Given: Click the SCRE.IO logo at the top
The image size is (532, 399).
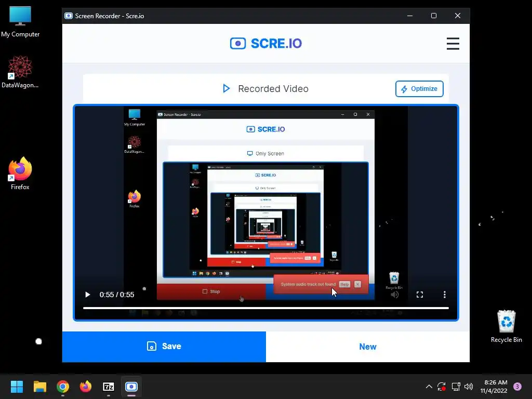Looking at the screenshot, I should click(x=265, y=44).
